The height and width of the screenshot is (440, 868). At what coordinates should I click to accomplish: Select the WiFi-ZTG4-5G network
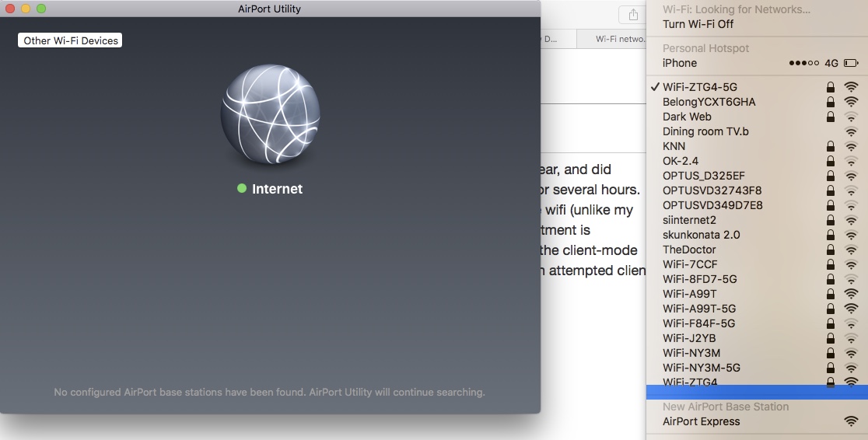coord(758,87)
